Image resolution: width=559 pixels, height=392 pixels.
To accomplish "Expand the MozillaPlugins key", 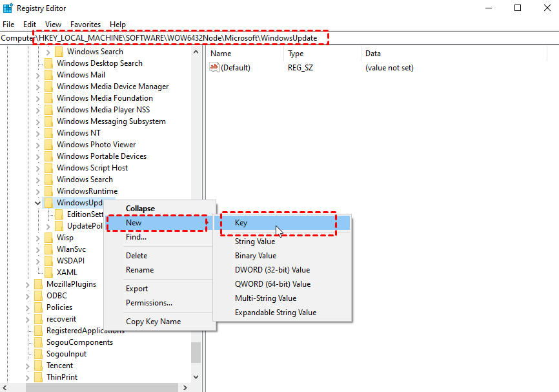I will pos(28,285).
